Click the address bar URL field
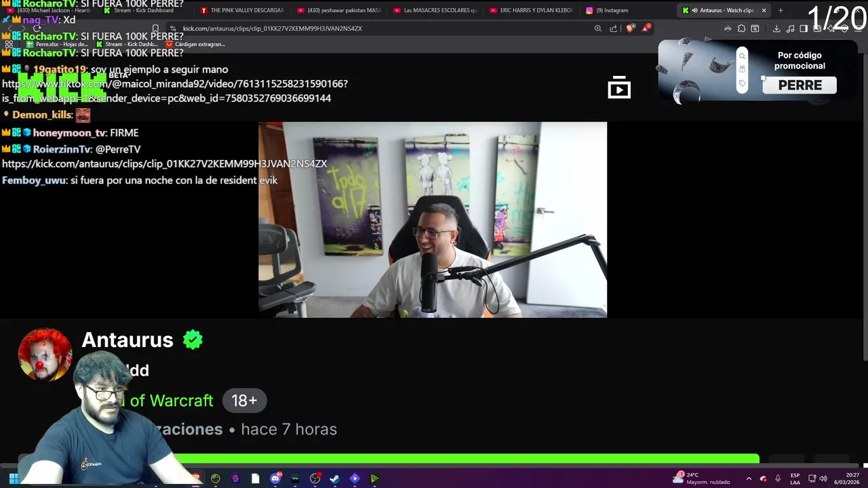This screenshot has height=488, width=868. (380, 28)
